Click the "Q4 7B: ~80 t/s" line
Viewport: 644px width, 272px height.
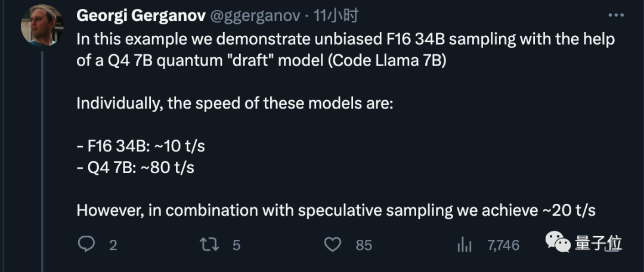(x=135, y=168)
